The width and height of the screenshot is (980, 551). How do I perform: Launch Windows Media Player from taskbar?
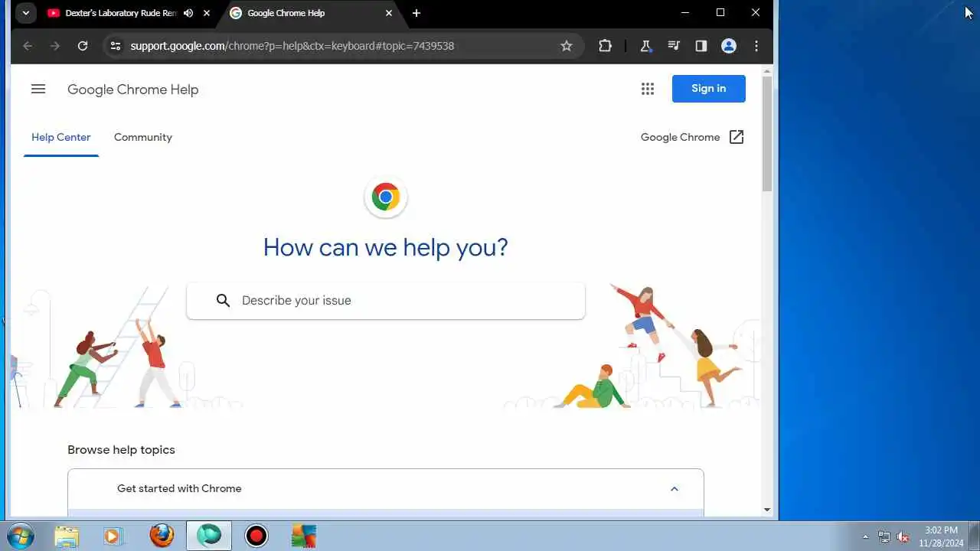click(x=113, y=536)
